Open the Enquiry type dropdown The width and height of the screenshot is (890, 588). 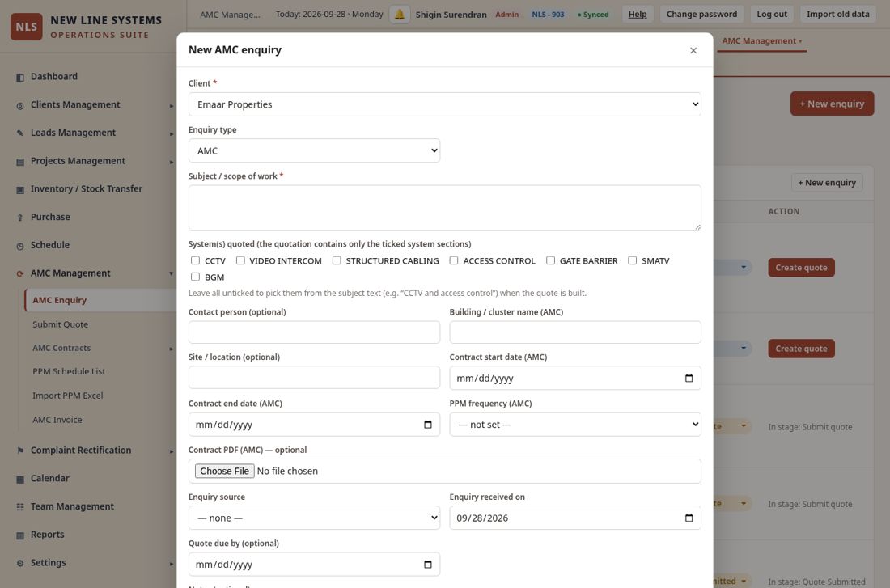(x=314, y=151)
